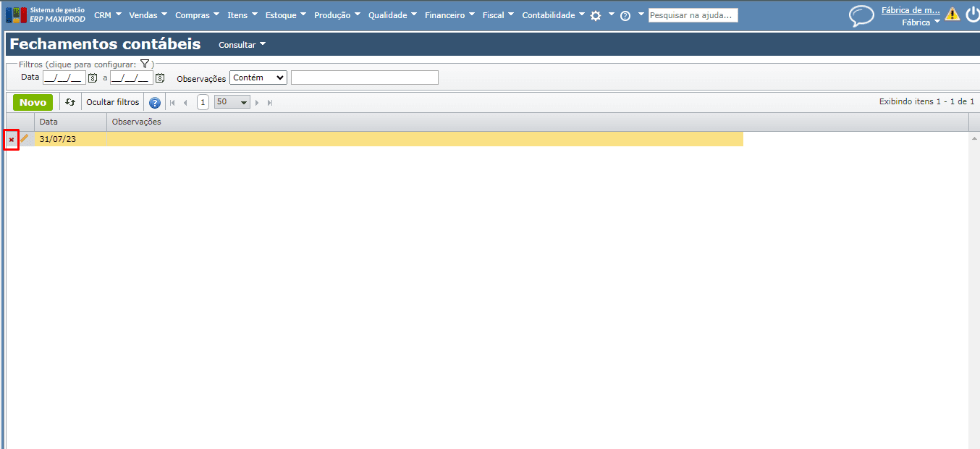Image resolution: width=980 pixels, height=449 pixels.
Task: Open the Fiscal menu
Action: point(498,15)
